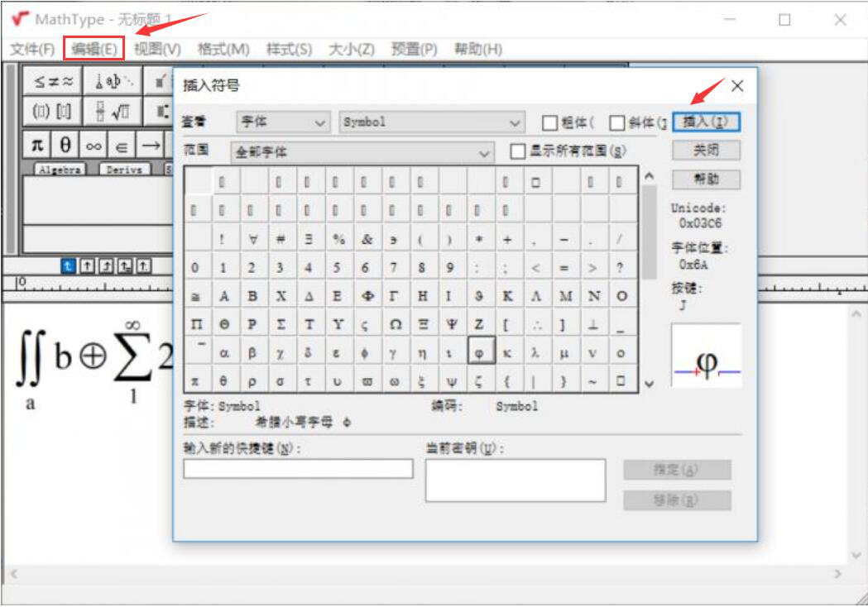Select the center tab stop icon
Image resolution: width=868 pixels, height=607 pixels.
pos(87,266)
